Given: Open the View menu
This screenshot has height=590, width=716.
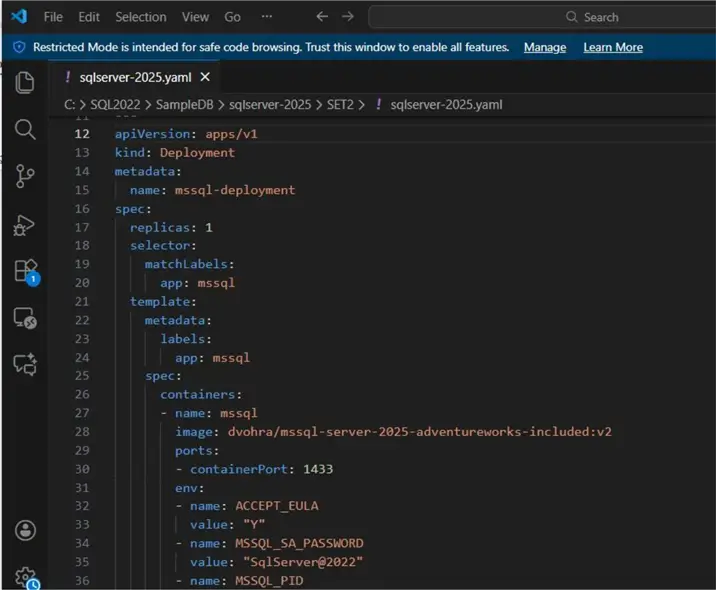Looking at the screenshot, I should (195, 17).
